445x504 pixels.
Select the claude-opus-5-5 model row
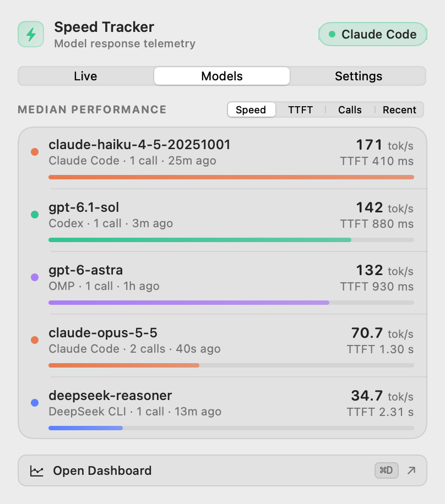[223, 346]
